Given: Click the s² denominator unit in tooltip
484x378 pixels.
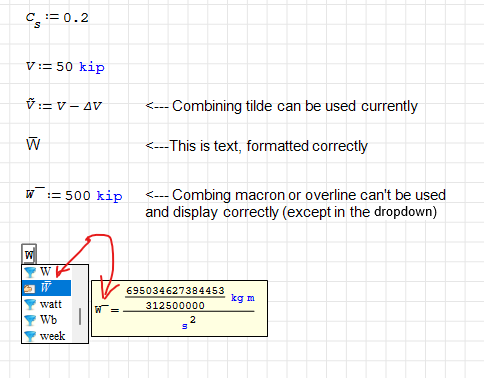Looking at the screenshot, I should (189, 323).
